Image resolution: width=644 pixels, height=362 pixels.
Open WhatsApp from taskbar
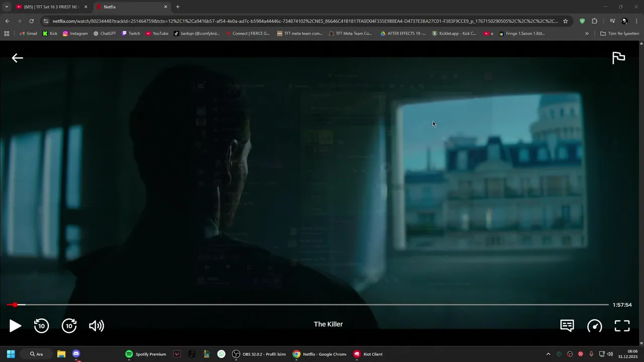(221, 354)
